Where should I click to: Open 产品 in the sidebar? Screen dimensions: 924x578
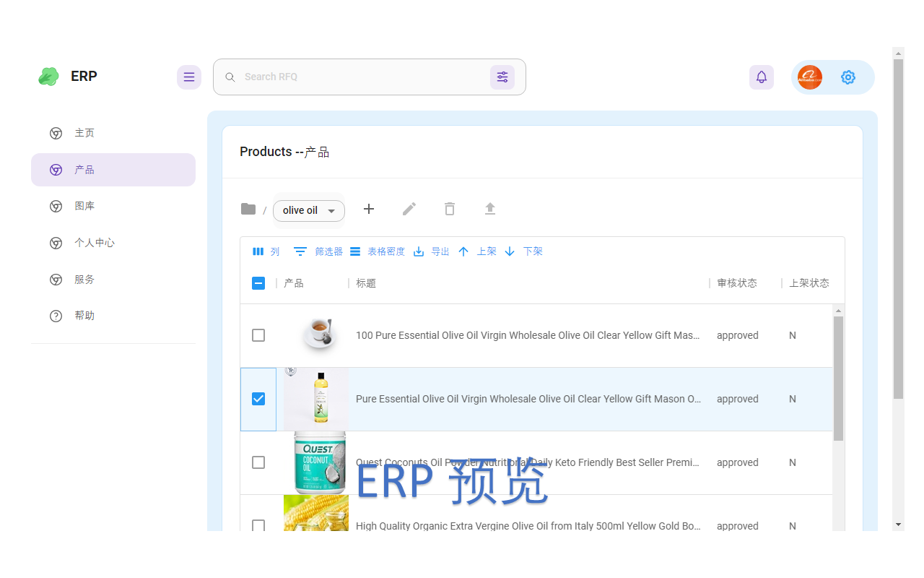click(x=113, y=170)
